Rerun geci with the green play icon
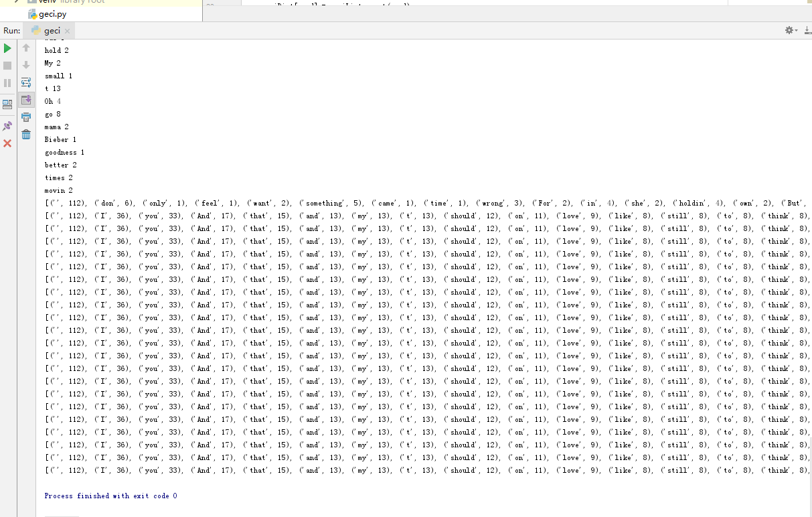Image resolution: width=812 pixels, height=517 pixels. [7, 48]
